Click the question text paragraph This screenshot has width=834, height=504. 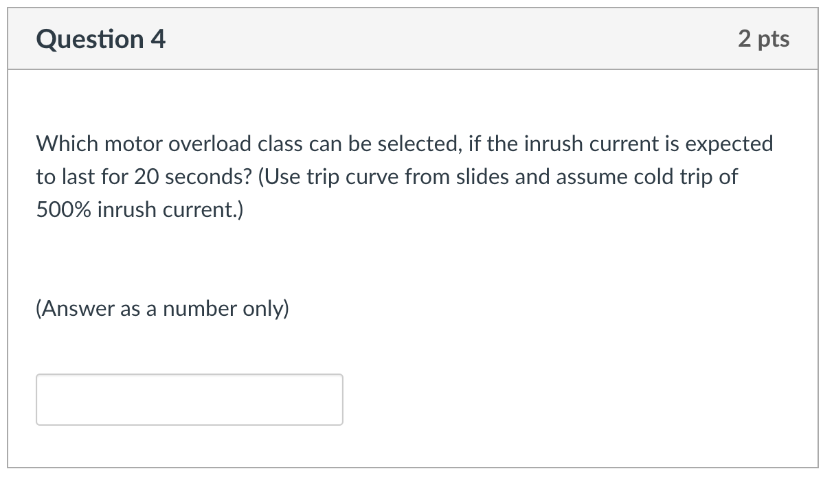(404, 176)
